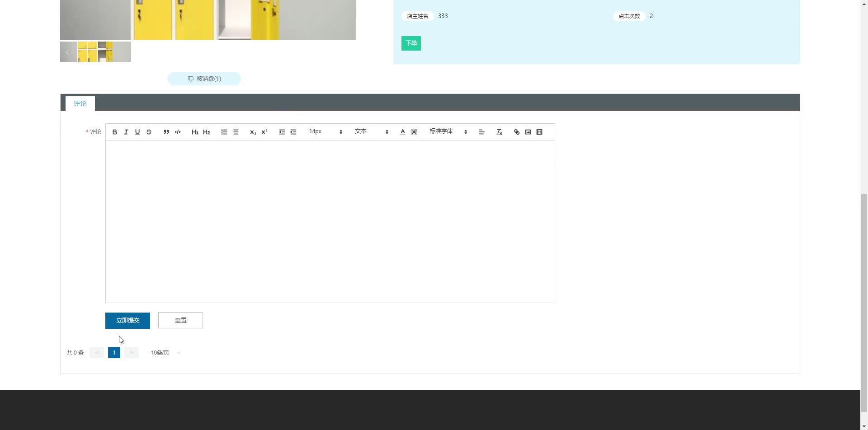Click the 店主姓名 label tag

(x=417, y=16)
